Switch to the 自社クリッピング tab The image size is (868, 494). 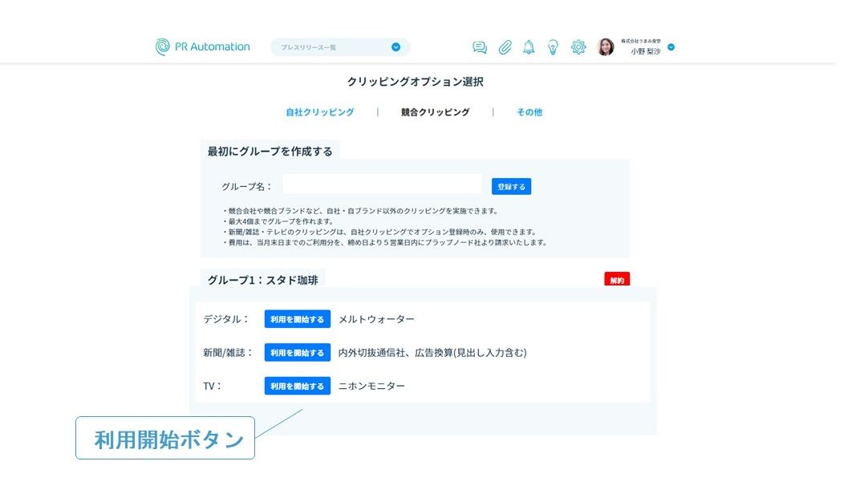319,112
